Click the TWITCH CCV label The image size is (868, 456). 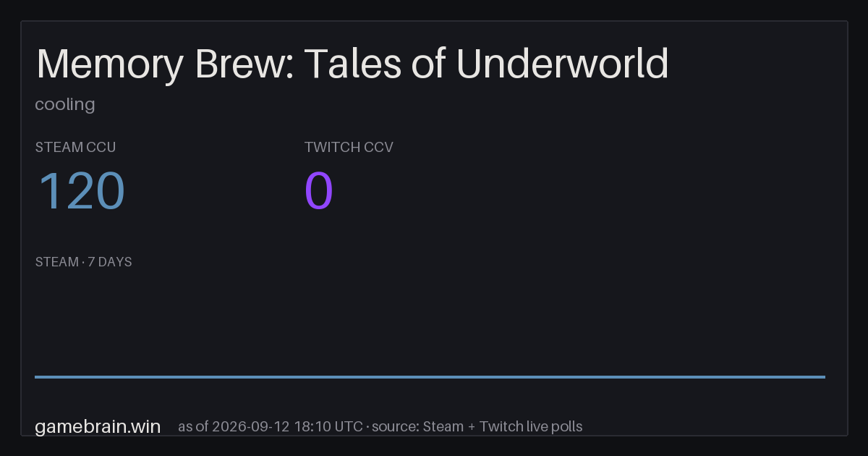[x=349, y=147]
